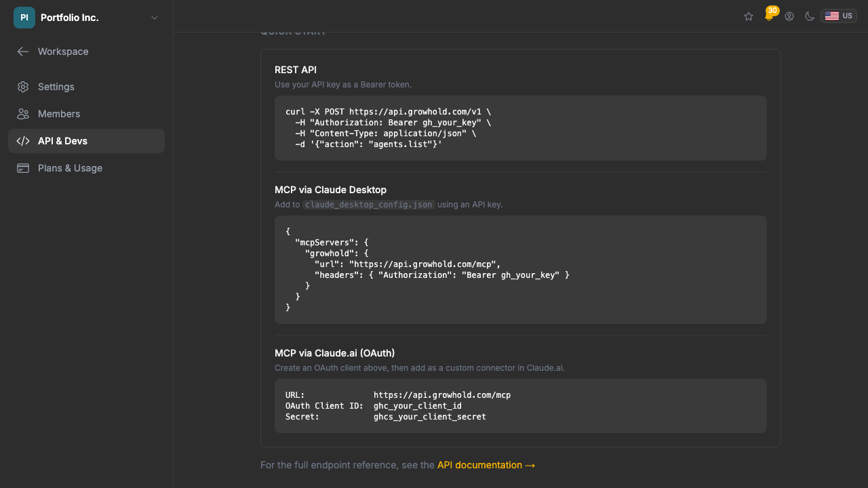Click the agents.list data payload line

(x=369, y=144)
